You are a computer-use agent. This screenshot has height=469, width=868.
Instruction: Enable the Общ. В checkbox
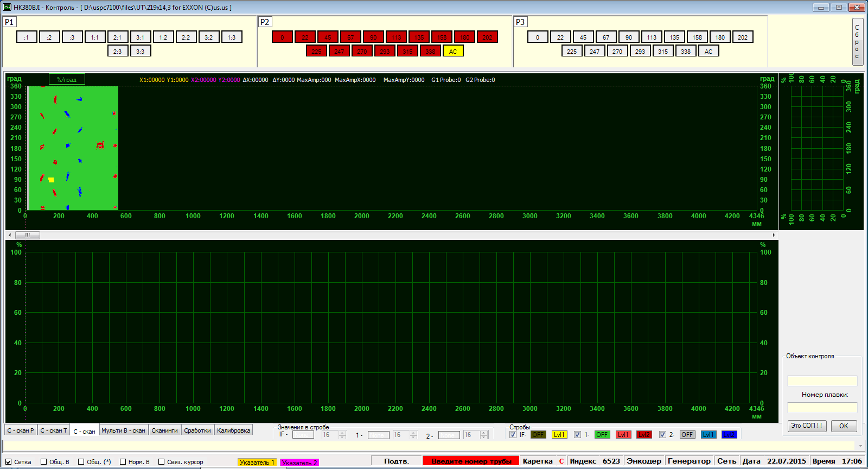click(x=44, y=462)
